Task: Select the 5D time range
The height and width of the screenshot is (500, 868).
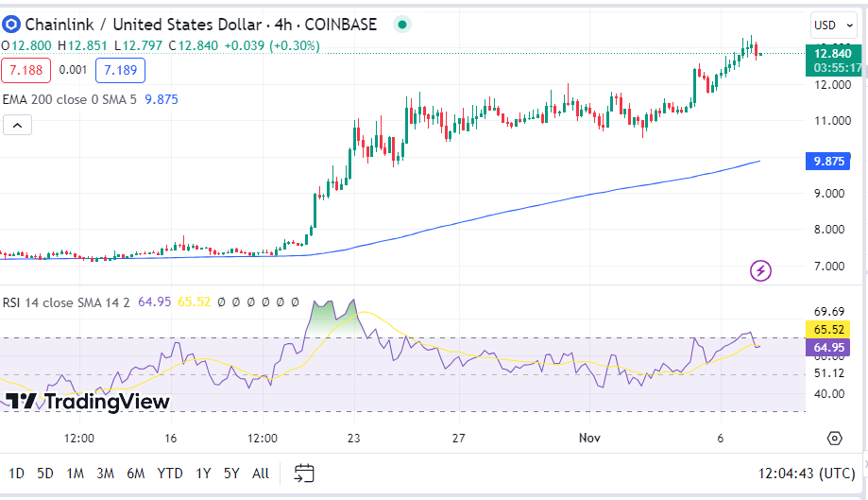Action: pos(45,473)
